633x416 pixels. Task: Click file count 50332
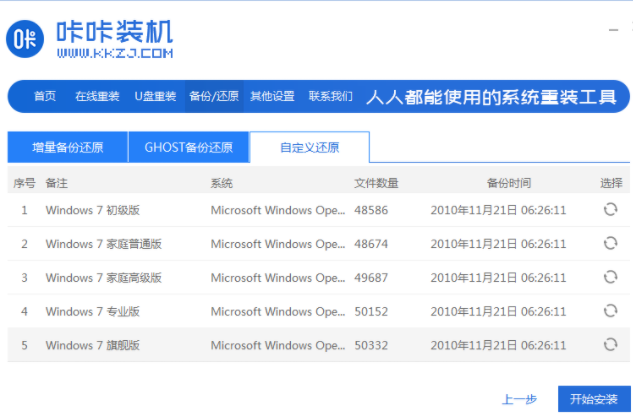point(371,345)
